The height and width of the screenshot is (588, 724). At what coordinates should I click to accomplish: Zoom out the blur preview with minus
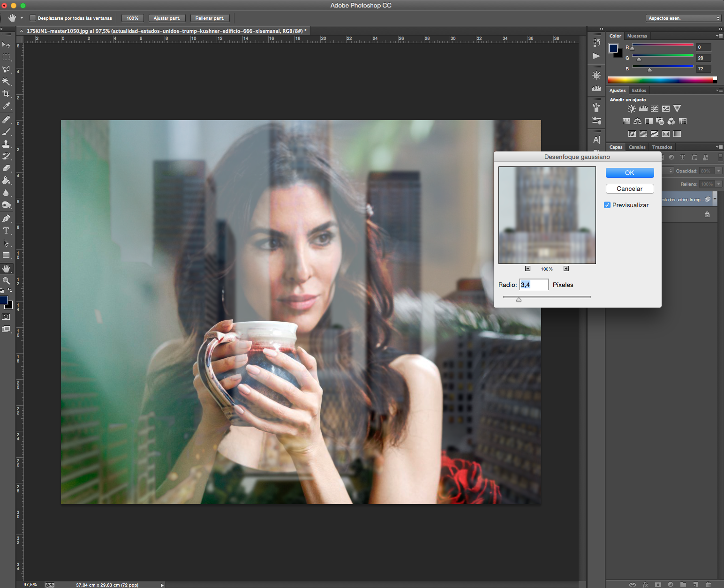click(x=528, y=269)
